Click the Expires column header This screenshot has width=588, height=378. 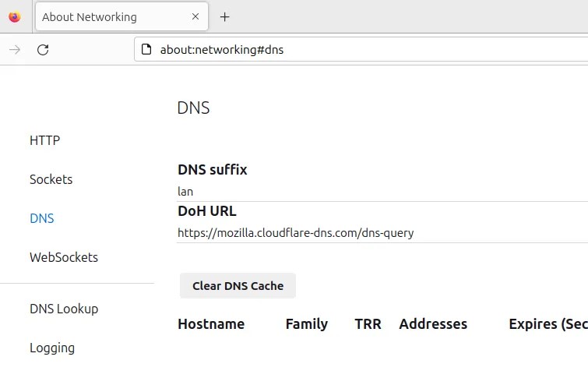pos(547,324)
